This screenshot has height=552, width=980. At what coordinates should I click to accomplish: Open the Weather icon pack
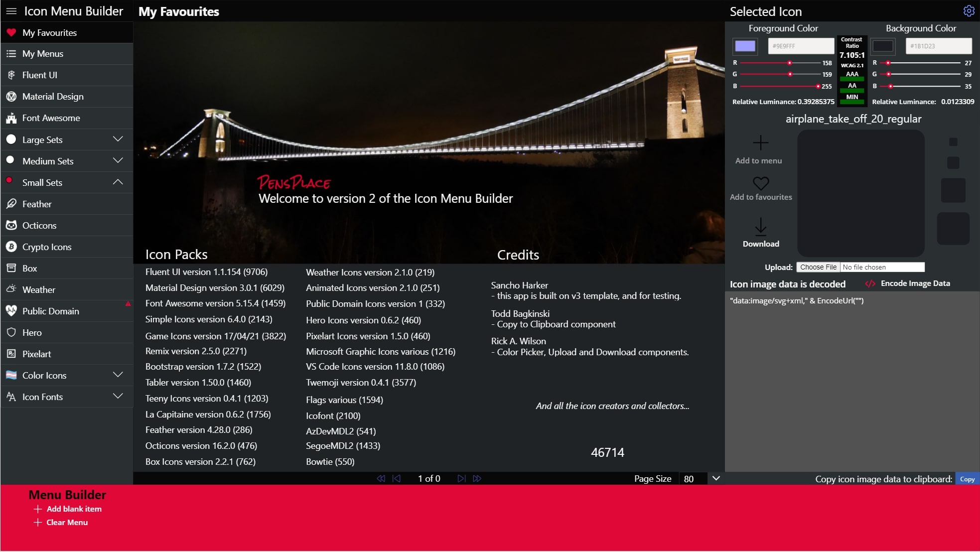[39, 289]
